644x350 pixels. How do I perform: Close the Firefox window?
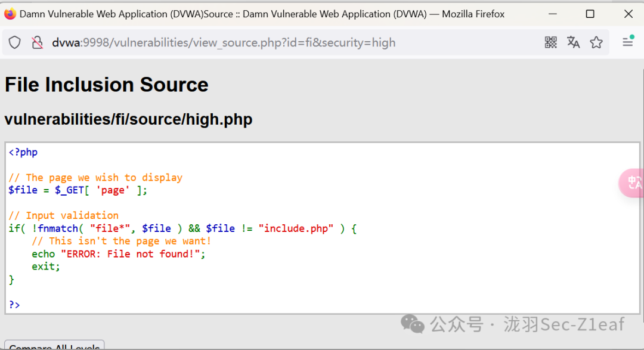pyautogui.click(x=628, y=14)
